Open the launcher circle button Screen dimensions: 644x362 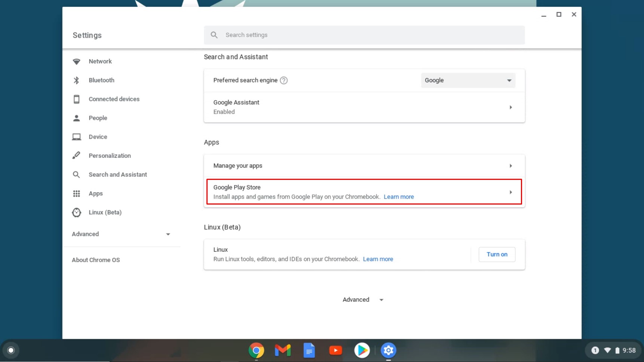pos(11,350)
